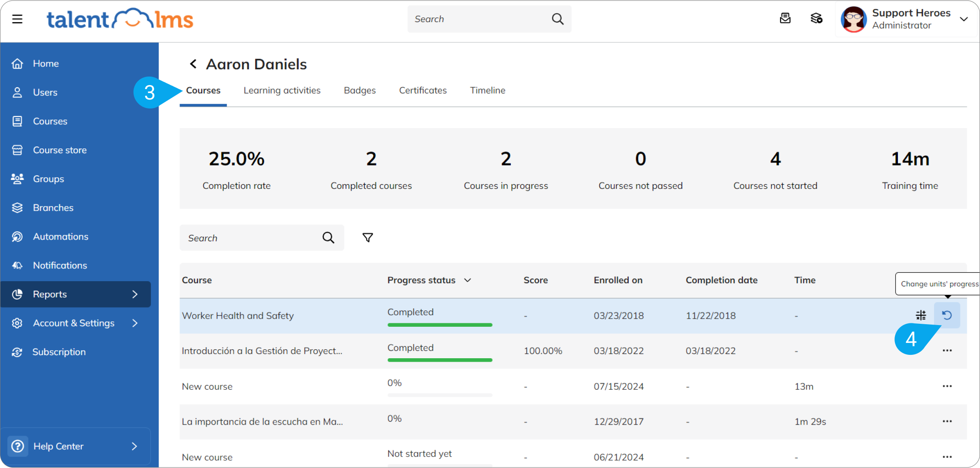
Task: Click the Course column header
Action: 197,280
